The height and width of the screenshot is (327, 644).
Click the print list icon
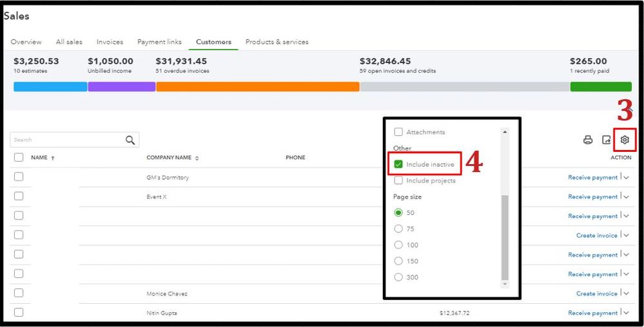click(588, 140)
